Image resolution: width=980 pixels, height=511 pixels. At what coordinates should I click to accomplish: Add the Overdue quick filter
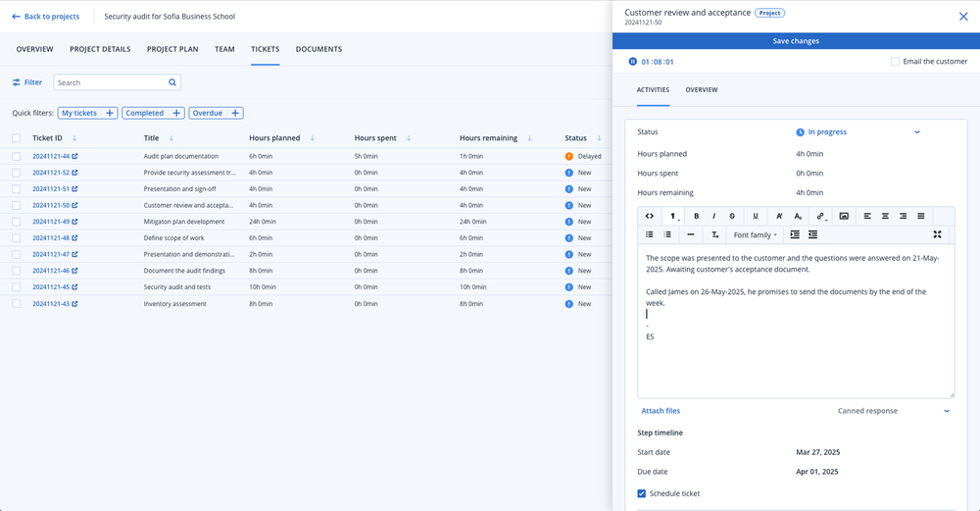216,113
